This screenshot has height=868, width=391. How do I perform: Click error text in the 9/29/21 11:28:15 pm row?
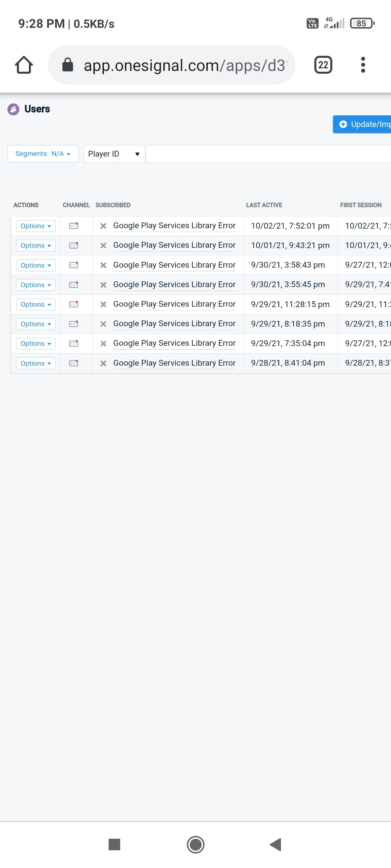click(175, 304)
